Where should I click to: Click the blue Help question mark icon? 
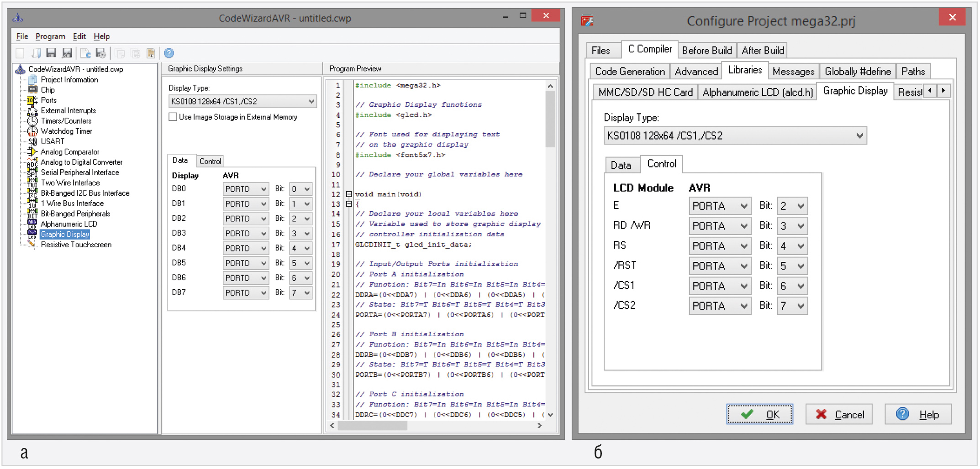click(169, 53)
